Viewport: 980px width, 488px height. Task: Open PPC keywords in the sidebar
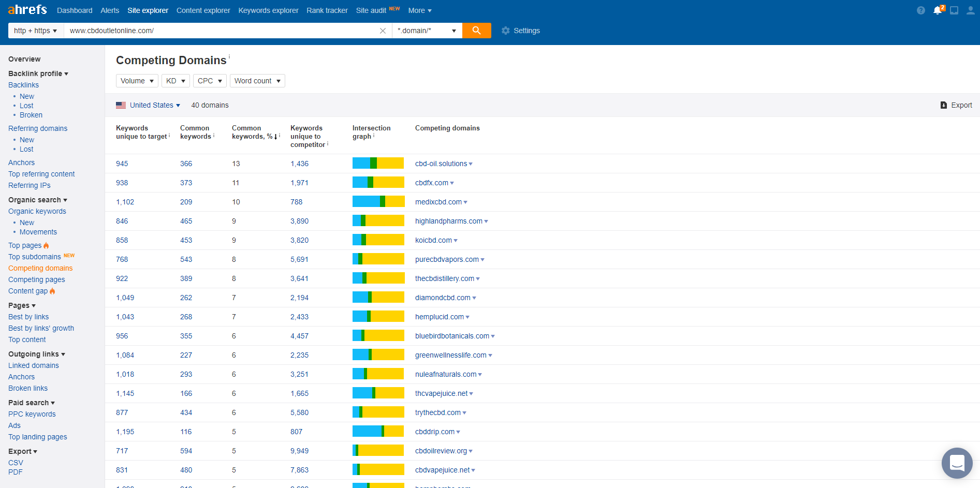click(x=32, y=414)
